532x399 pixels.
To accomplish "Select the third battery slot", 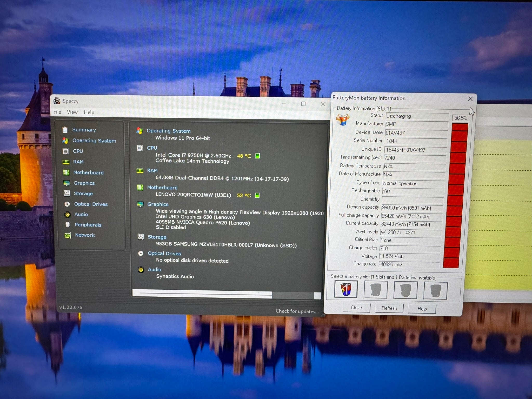I will [405, 290].
